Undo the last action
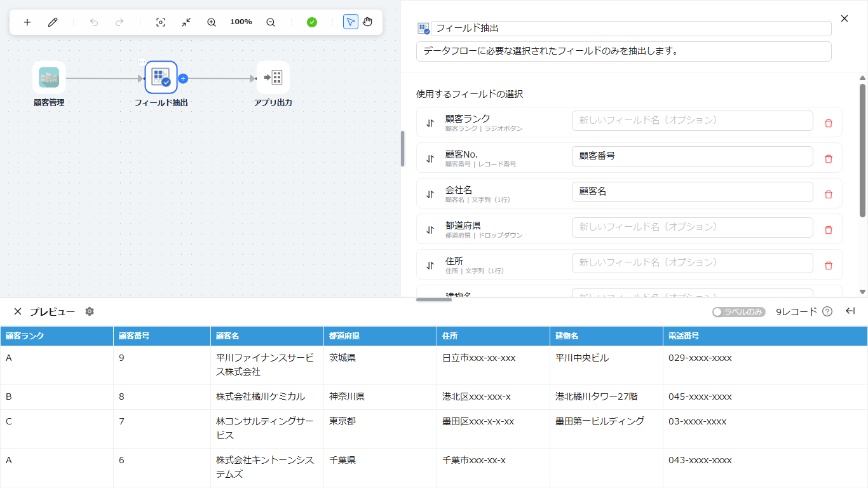 click(94, 22)
